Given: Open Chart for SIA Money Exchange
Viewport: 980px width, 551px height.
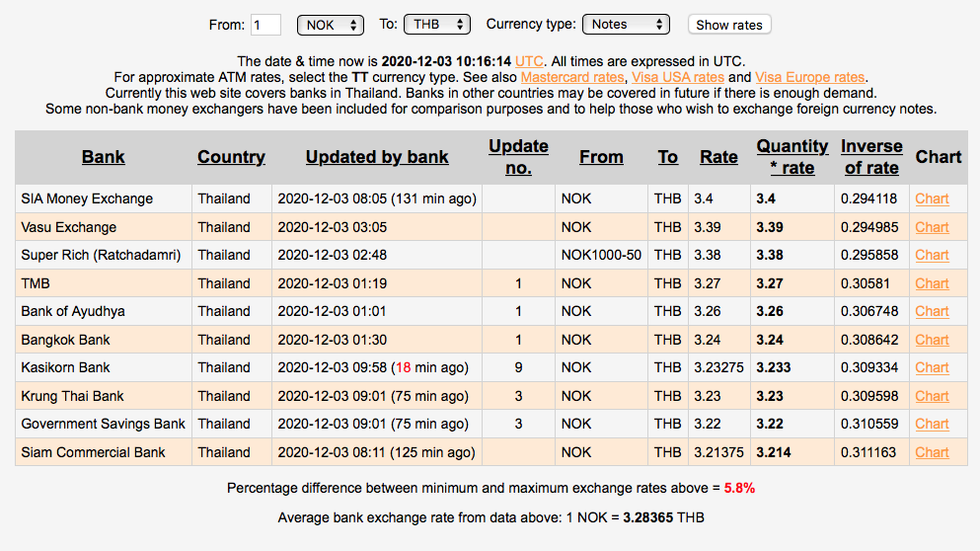Looking at the screenshot, I should point(932,198).
